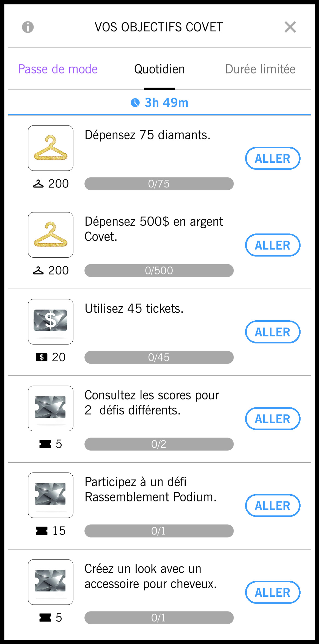Tap the hanger reward icon for 500$ objective
This screenshot has width=319, height=644.
click(51, 235)
